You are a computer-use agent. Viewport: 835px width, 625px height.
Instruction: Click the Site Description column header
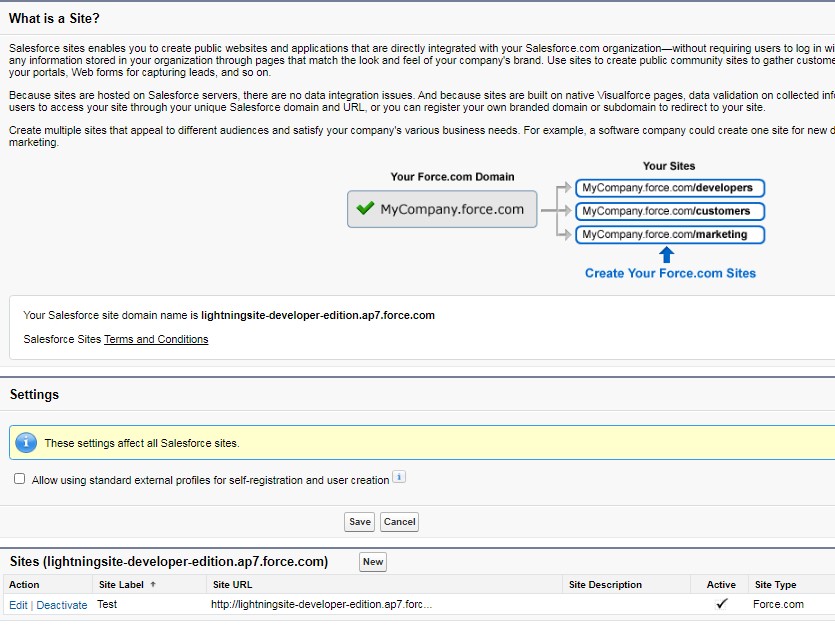point(605,584)
